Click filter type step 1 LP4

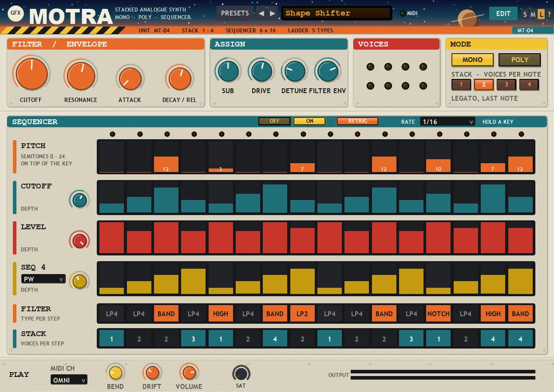pyautogui.click(x=112, y=314)
